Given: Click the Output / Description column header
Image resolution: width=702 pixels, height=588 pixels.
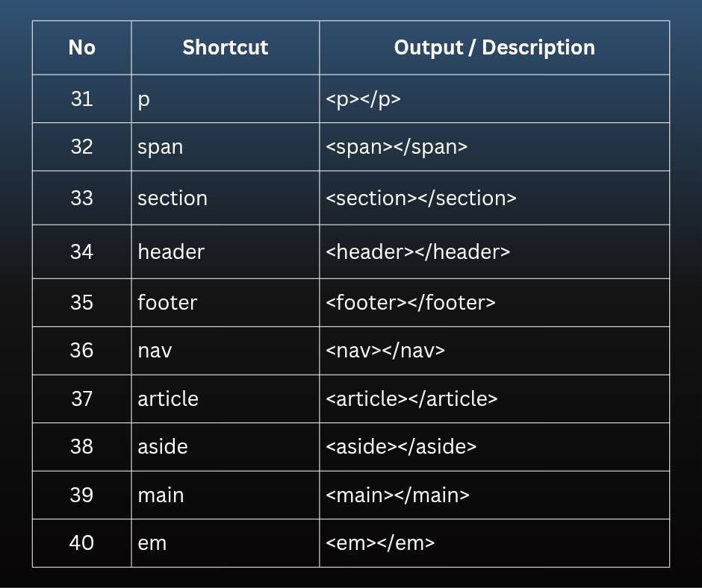Looking at the screenshot, I should pyautogui.click(x=494, y=48).
